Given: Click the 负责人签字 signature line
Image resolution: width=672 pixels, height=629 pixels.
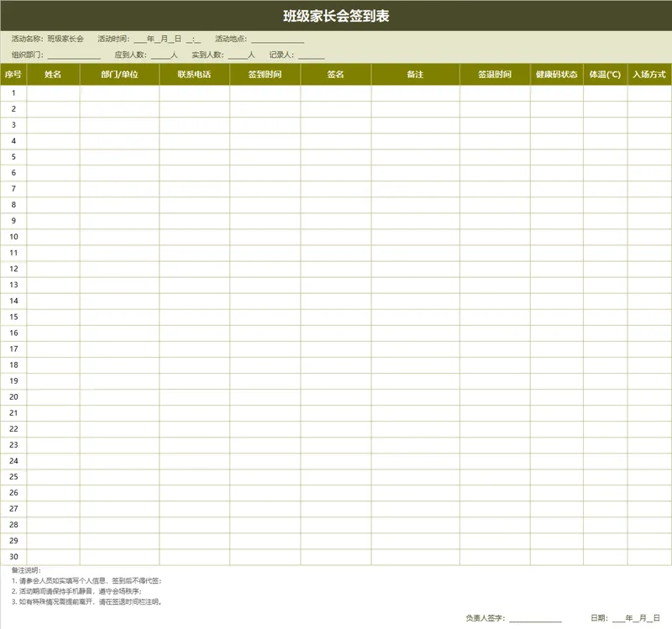Looking at the screenshot, I should [535, 618].
